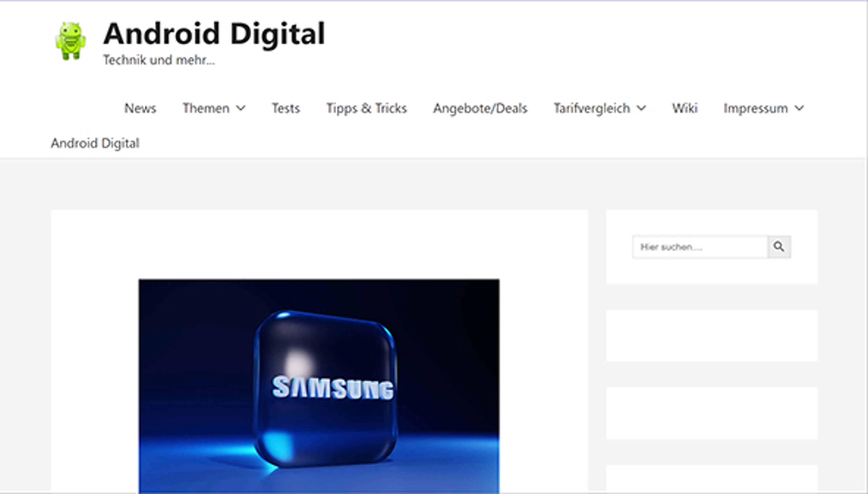868x494 pixels.
Task: Open the Tests section
Action: [x=285, y=108]
